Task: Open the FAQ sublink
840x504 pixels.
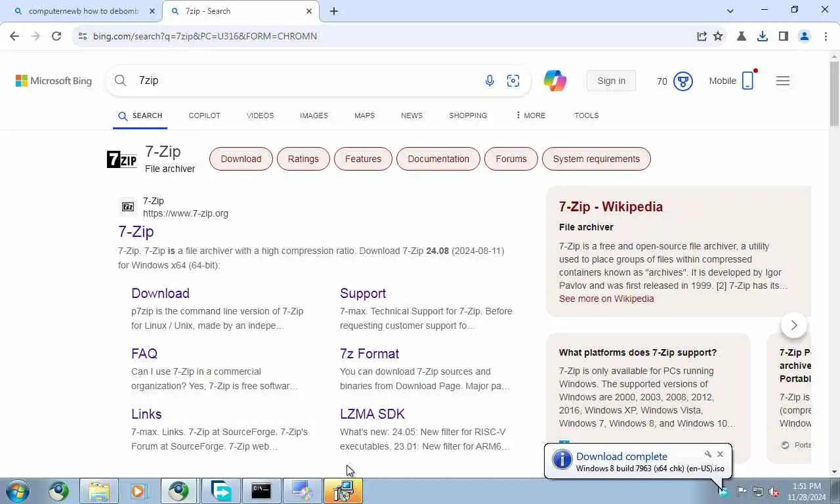Action: 144,354
